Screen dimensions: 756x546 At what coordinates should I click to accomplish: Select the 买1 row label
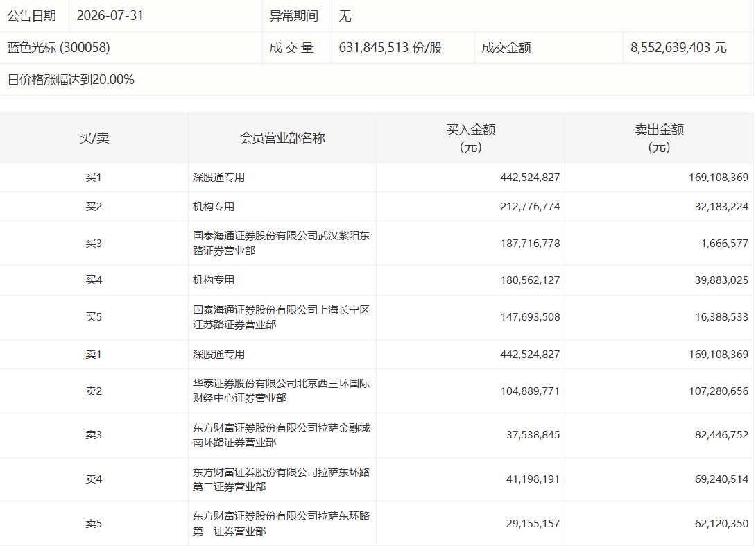(x=94, y=178)
